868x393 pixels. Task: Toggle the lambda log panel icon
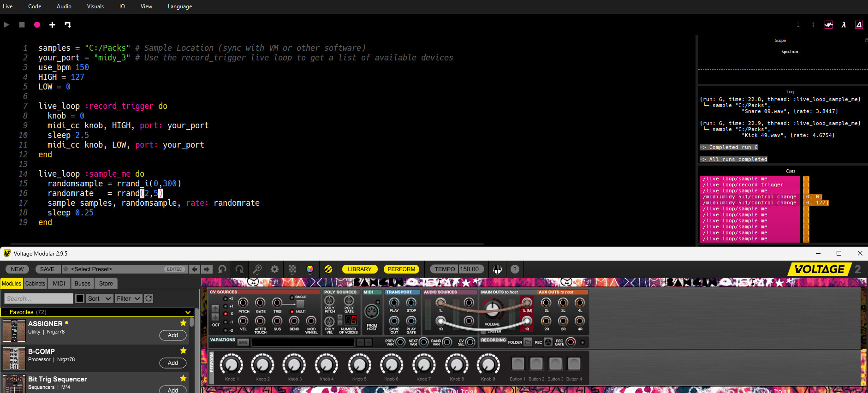[844, 25]
